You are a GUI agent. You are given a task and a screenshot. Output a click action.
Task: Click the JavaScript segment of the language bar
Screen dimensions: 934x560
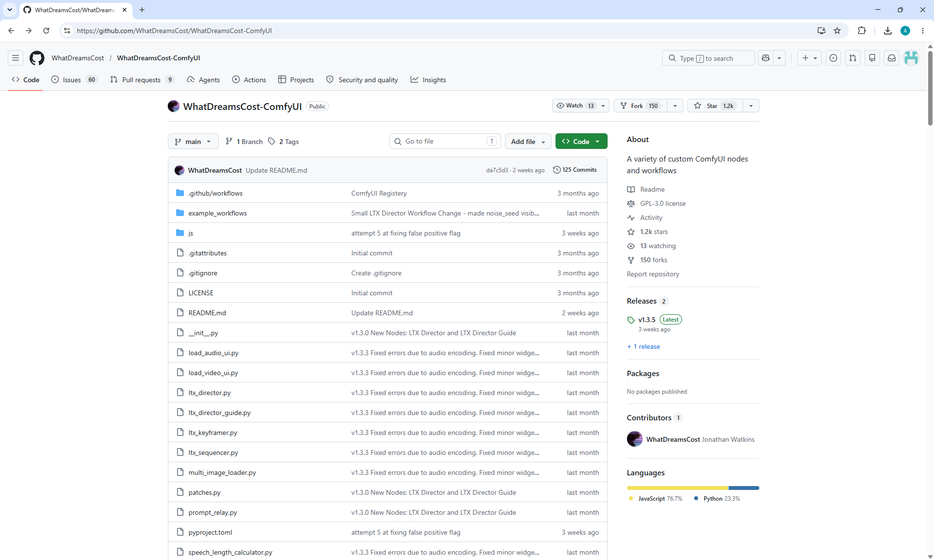[x=678, y=488]
